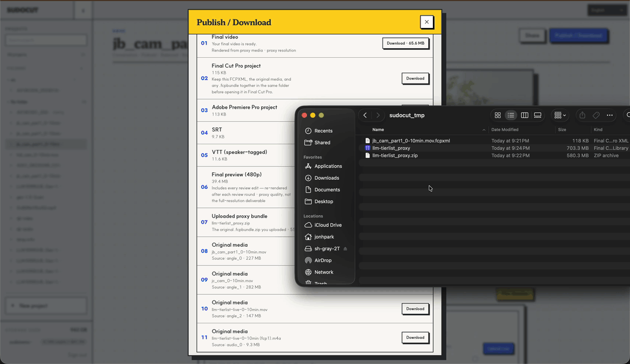Download llm-tierlist-live original media angle_2
630x364 pixels.
tap(415, 308)
